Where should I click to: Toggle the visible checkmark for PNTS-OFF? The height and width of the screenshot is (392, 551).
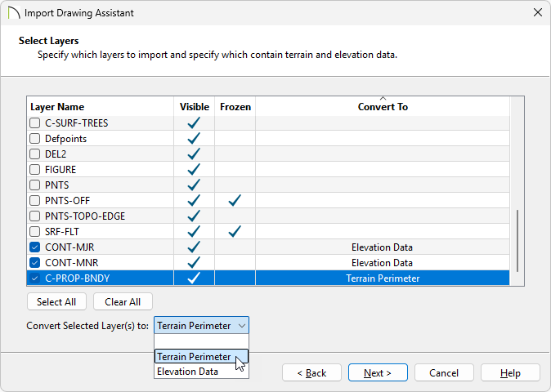click(x=194, y=200)
